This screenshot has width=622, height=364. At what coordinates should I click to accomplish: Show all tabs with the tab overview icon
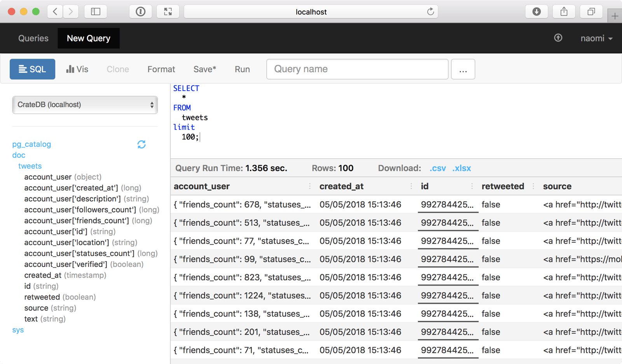pos(591,11)
